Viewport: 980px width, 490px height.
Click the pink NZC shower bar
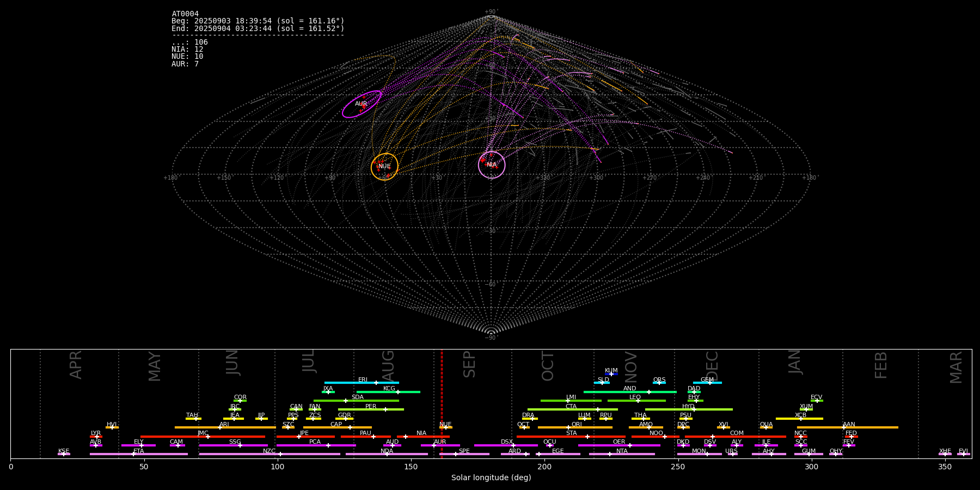(x=269, y=454)
